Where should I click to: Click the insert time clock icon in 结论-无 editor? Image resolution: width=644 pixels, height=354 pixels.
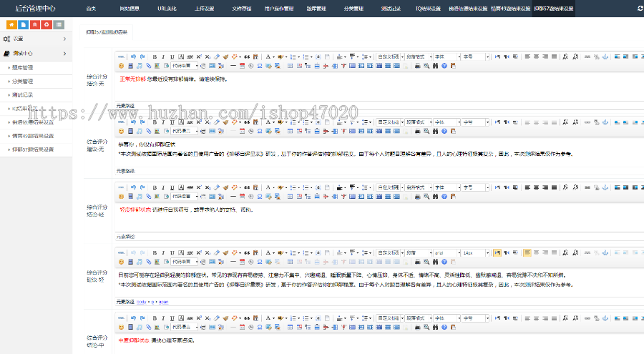pos(250,66)
